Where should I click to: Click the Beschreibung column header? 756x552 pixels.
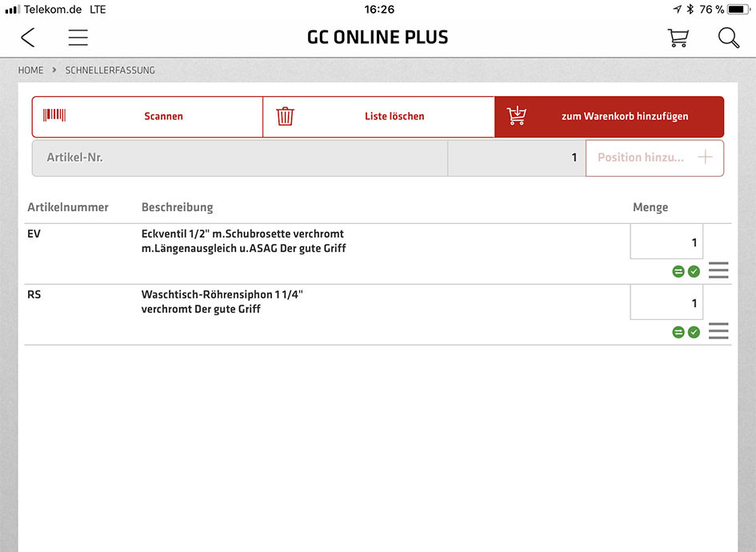pos(177,207)
